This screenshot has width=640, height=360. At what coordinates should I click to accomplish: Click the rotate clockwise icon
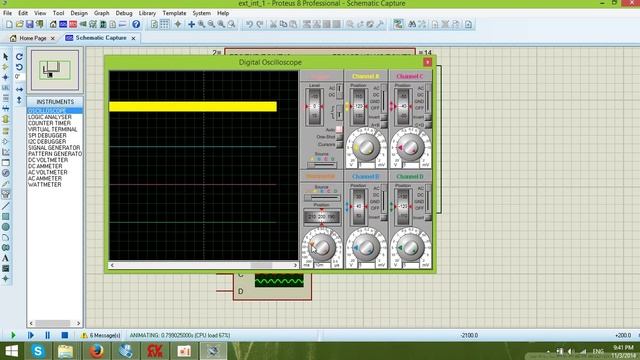[19, 56]
